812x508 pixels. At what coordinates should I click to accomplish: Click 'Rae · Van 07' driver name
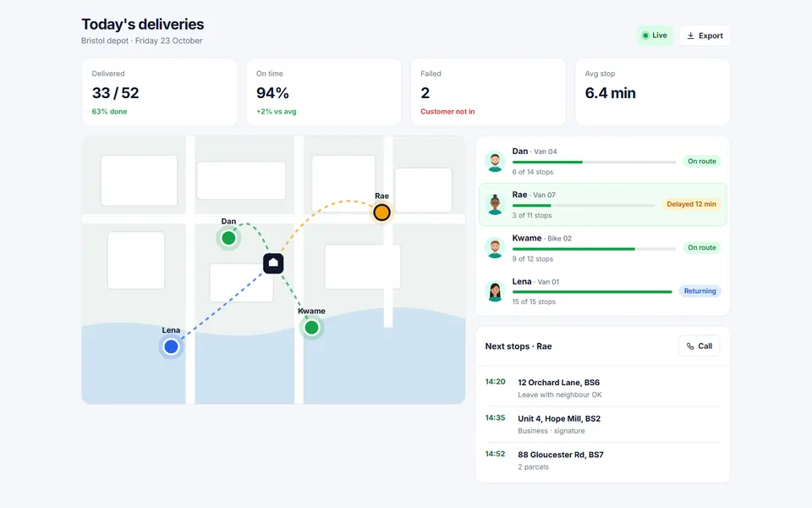point(534,195)
